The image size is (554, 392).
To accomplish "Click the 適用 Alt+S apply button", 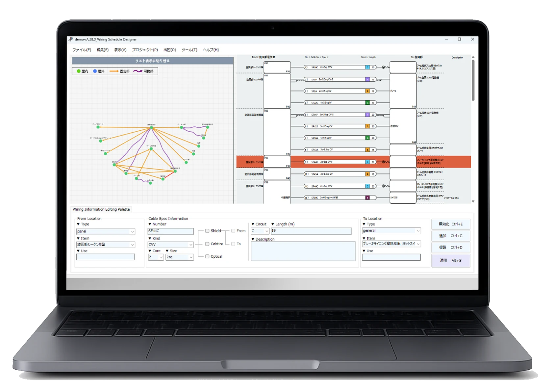I will pyautogui.click(x=450, y=260).
